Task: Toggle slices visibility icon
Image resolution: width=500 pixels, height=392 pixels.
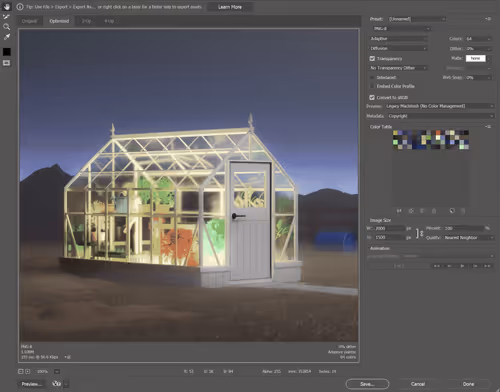Action: (x=6, y=63)
